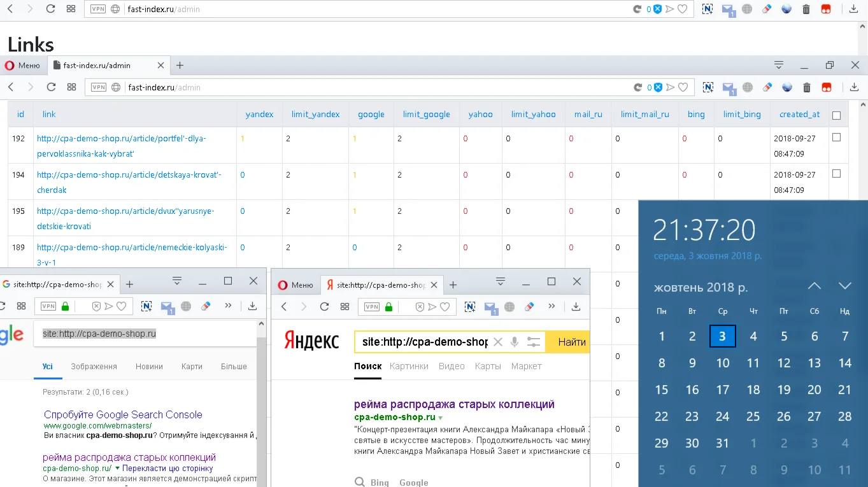This screenshot has width=868, height=487.
Task: Select 17 in the October calendar
Action: pyautogui.click(x=722, y=390)
